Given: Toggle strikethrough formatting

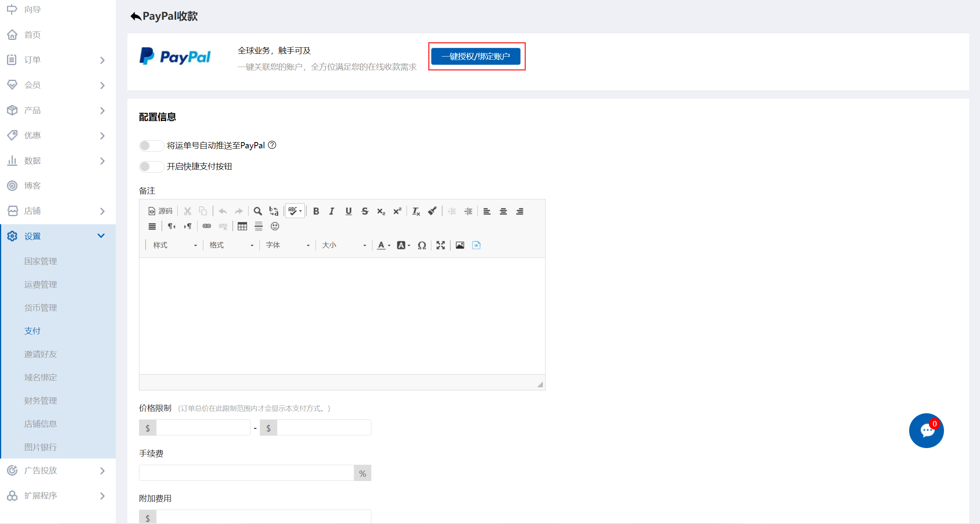Looking at the screenshot, I should coord(365,211).
